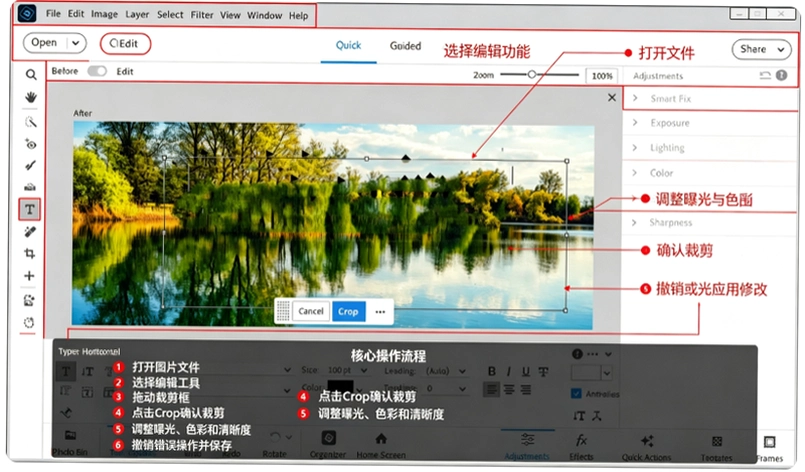Open the Quick Actions panel
Viewport: 805px width, 472px height.
point(646,448)
